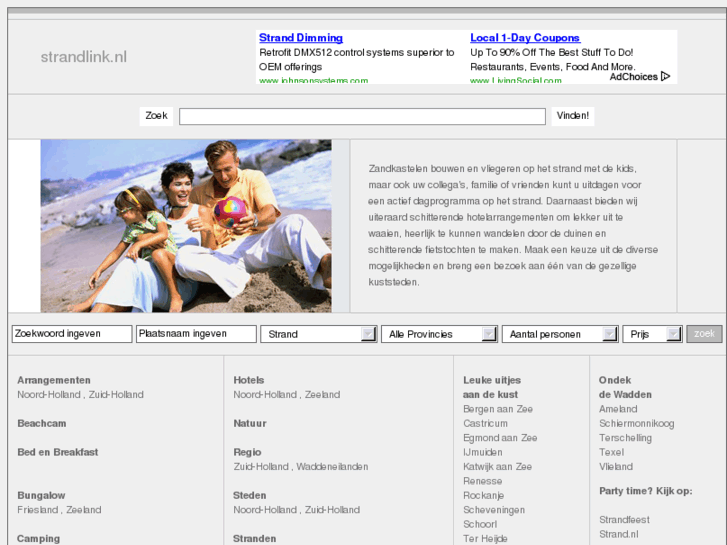Open the Vlieland link
The height and width of the screenshot is (545, 727).
[x=616, y=466]
